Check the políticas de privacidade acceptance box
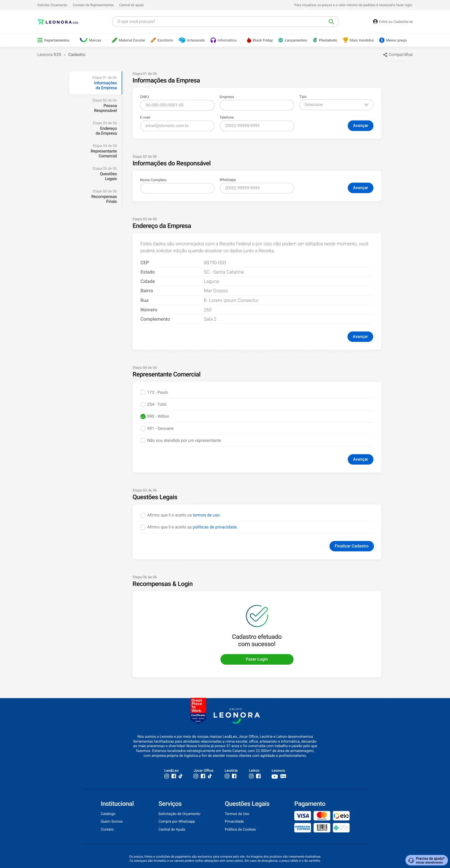This screenshot has height=868, width=450. click(143, 527)
